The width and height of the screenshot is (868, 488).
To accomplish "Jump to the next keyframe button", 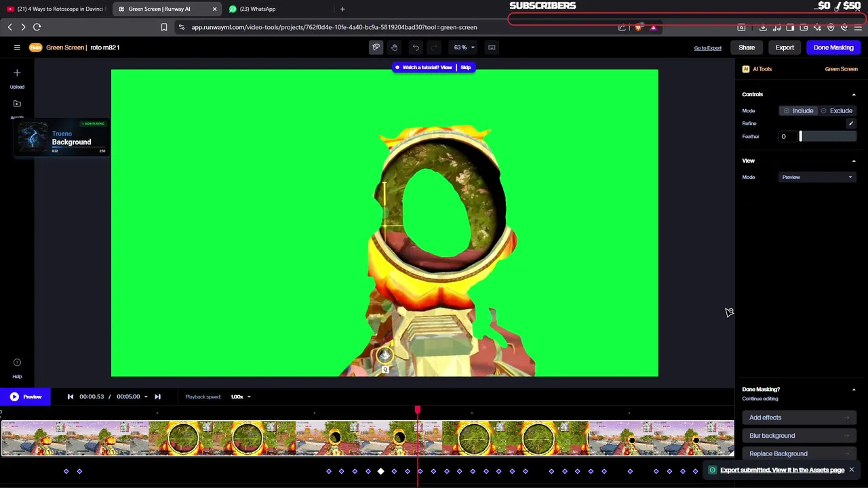I will click(157, 396).
